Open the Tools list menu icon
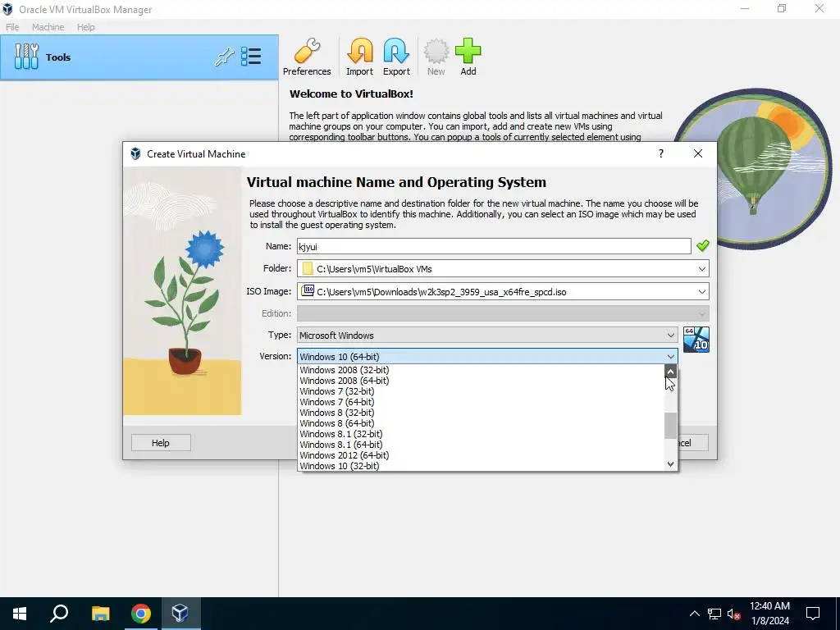The width and height of the screenshot is (840, 630). [251, 57]
